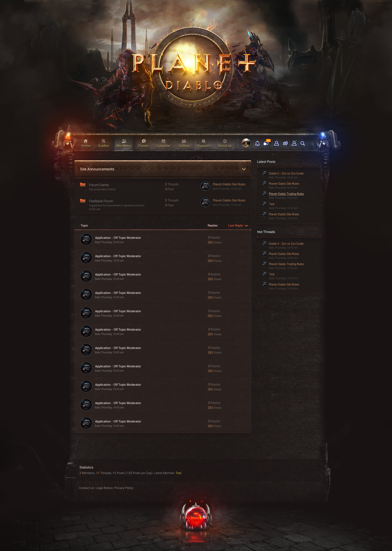Open the money wallet icon

[285, 144]
